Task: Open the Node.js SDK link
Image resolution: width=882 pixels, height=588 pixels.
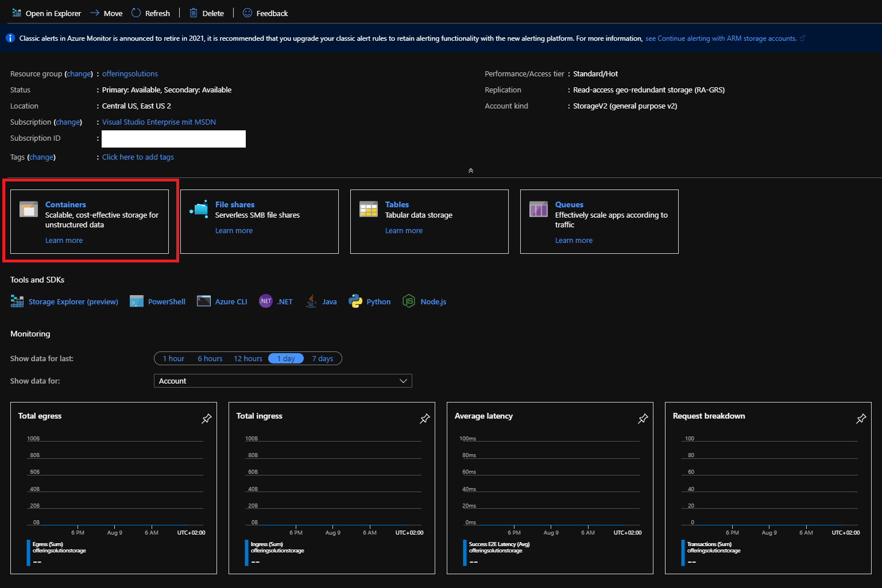Action: [x=433, y=301]
